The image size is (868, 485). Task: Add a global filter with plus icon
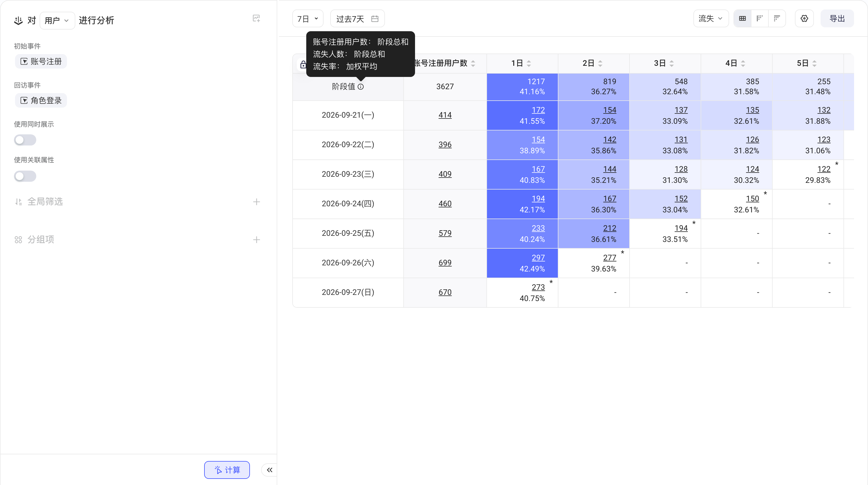point(256,202)
